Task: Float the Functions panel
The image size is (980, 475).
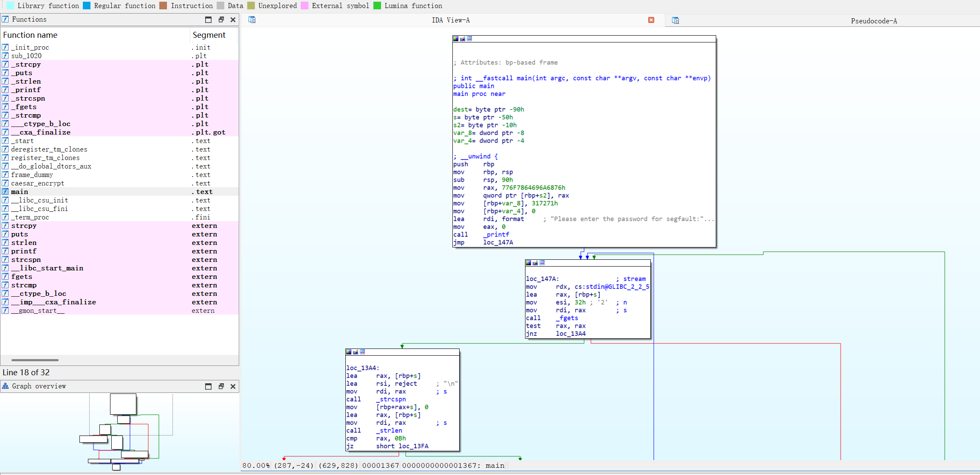Action: pos(221,20)
